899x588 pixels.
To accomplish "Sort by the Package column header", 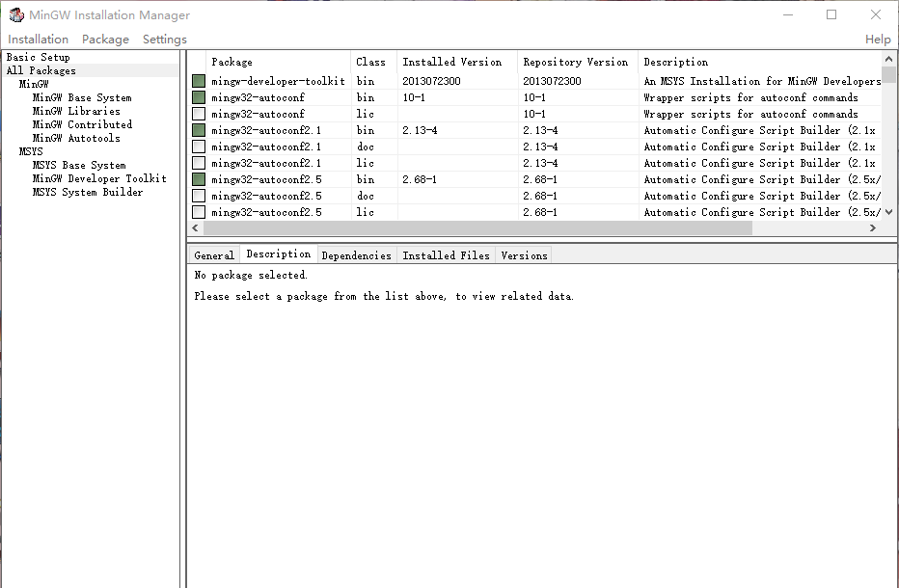I will pyautogui.click(x=278, y=62).
